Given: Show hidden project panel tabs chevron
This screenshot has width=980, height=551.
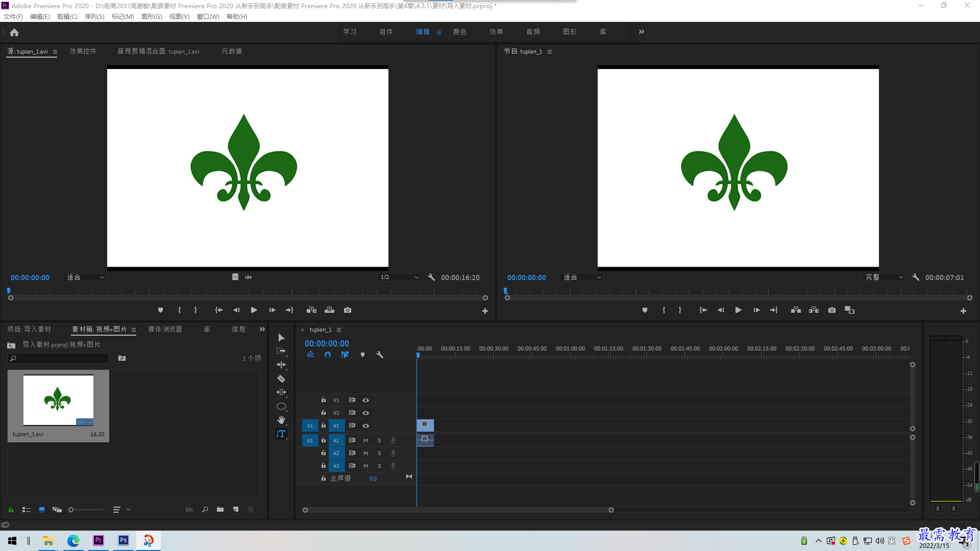Looking at the screenshot, I should coord(262,330).
